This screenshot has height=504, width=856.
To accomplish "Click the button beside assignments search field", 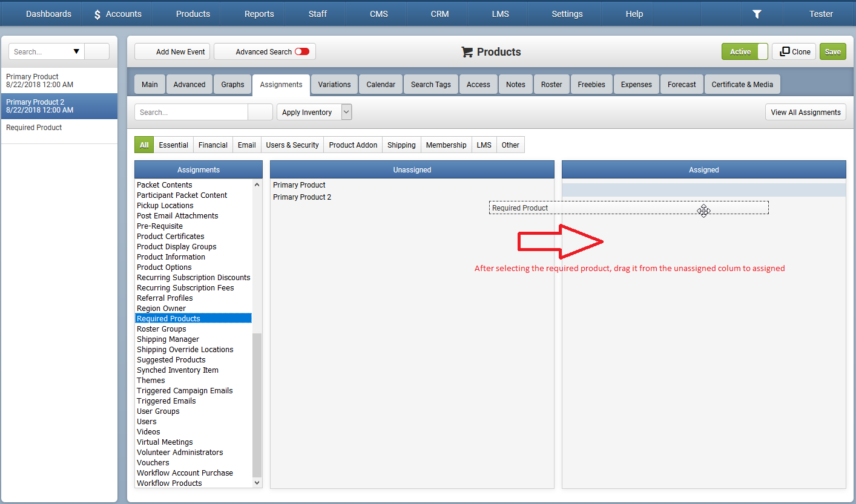I will pyautogui.click(x=260, y=112).
